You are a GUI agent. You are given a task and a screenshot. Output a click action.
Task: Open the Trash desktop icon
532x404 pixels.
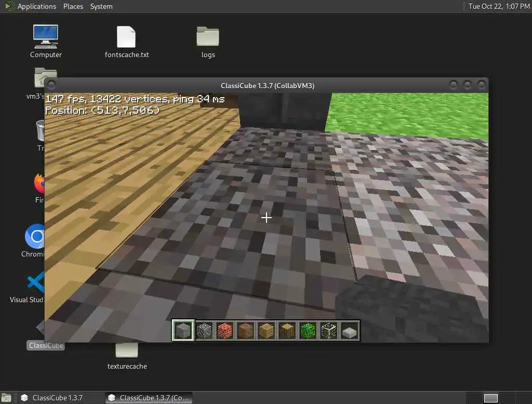coord(41,135)
